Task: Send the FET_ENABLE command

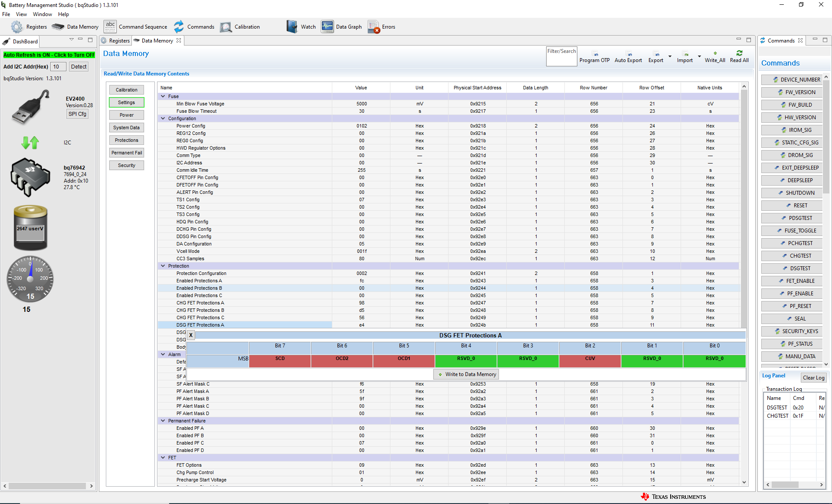Action: coord(792,281)
